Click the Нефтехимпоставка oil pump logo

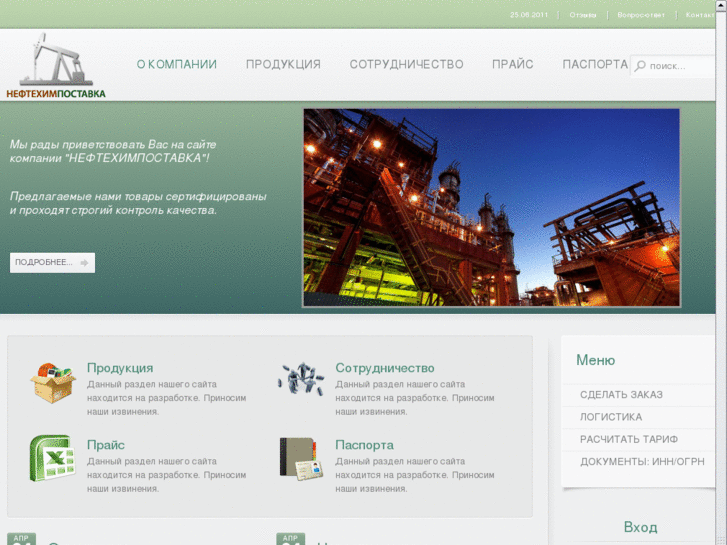(56, 66)
